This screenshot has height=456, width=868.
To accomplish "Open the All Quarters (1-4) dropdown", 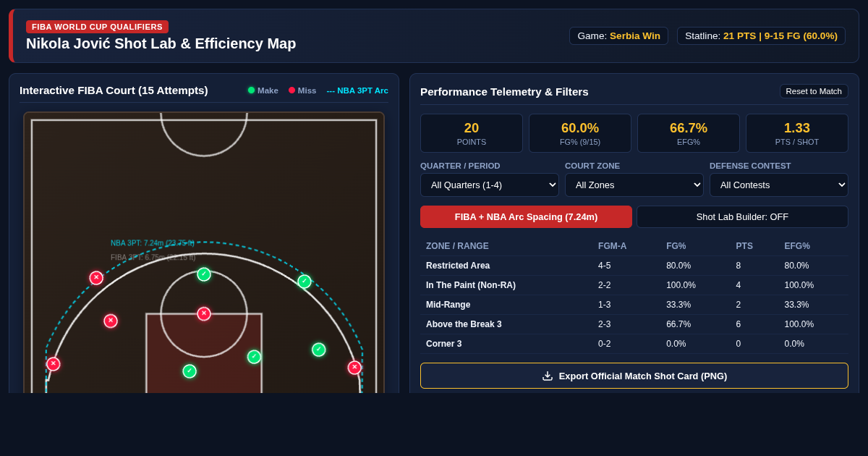I will coord(490,185).
